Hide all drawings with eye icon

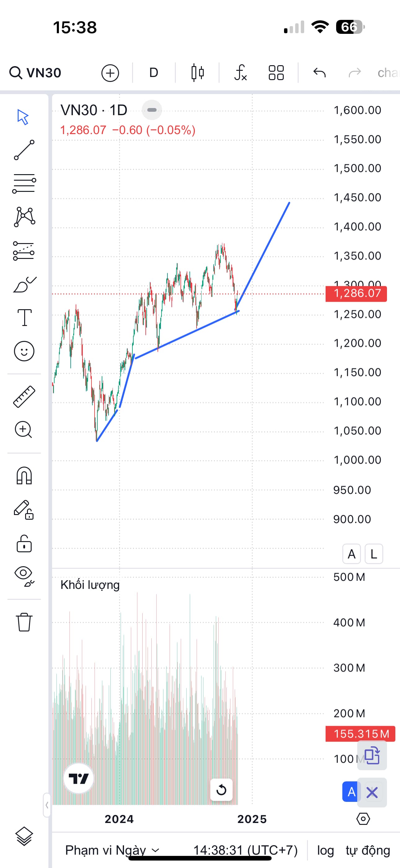click(x=24, y=576)
